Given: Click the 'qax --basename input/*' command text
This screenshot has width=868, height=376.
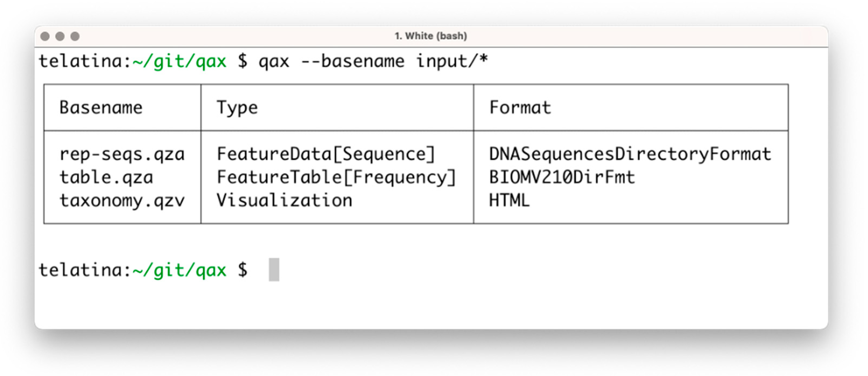Looking at the screenshot, I should (373, 61).
